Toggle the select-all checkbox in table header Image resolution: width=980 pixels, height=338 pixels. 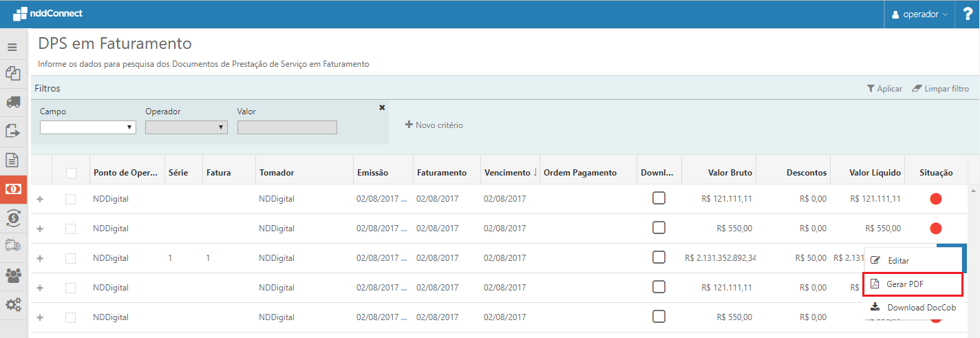pos(72,173)
